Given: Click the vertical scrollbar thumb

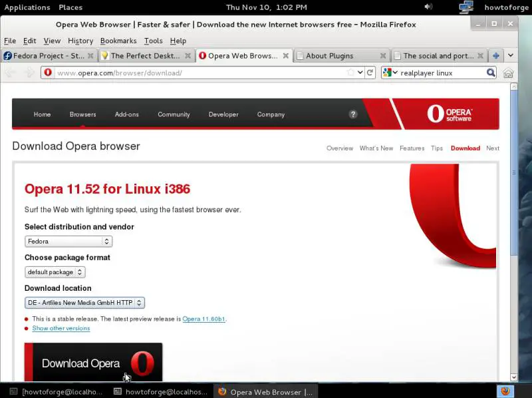Looking at the screenshot, I should click(513, 172).
